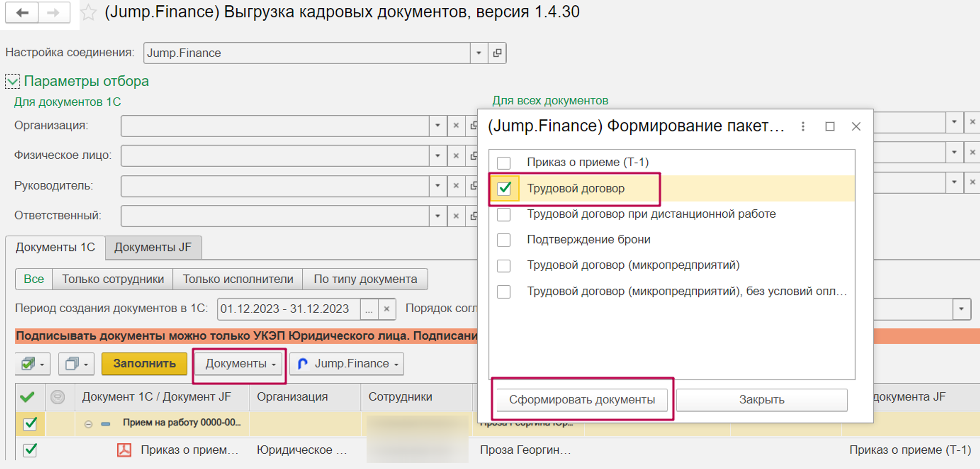Click the PDF icon for Приказ о приеме row
Screen dimensions: 980x469
[x=124, y=450]
